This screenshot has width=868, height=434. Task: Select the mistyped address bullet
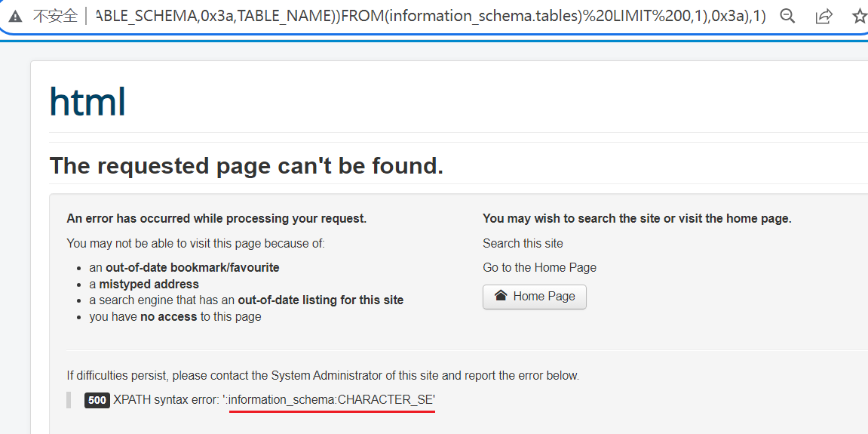click(x=143, y=284)
